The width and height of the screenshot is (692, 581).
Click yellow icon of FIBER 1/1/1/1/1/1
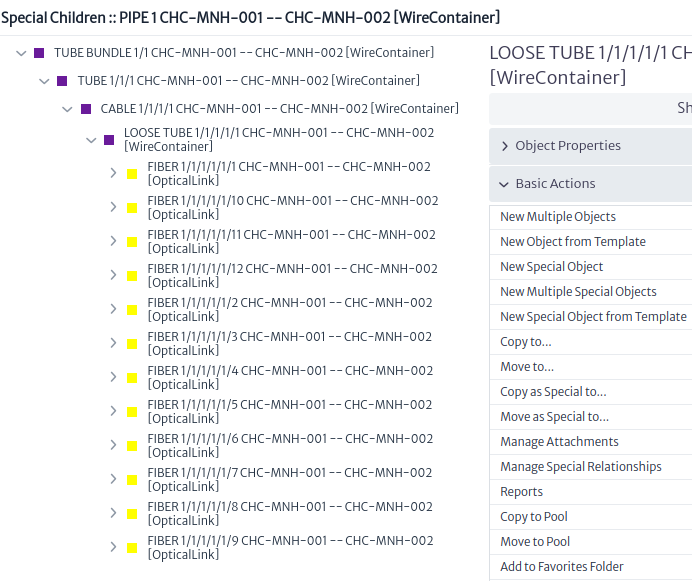click(x=132, y=174)
